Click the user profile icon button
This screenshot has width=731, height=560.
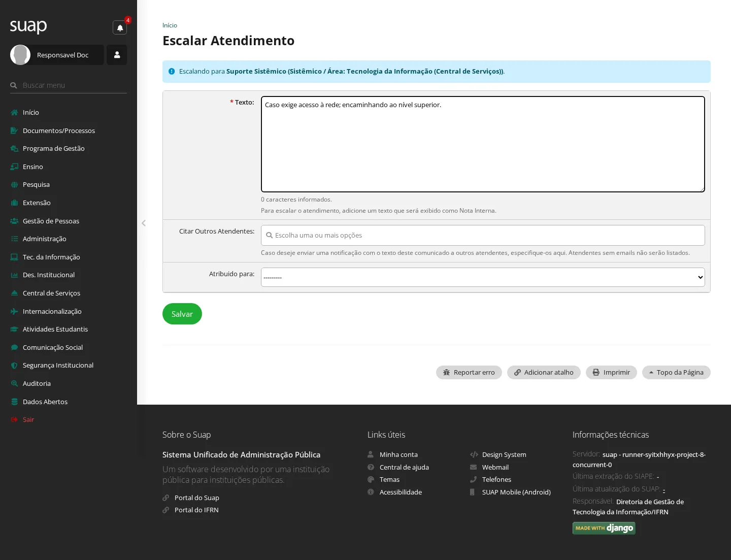pyautogui.click(x=117, y=55)
